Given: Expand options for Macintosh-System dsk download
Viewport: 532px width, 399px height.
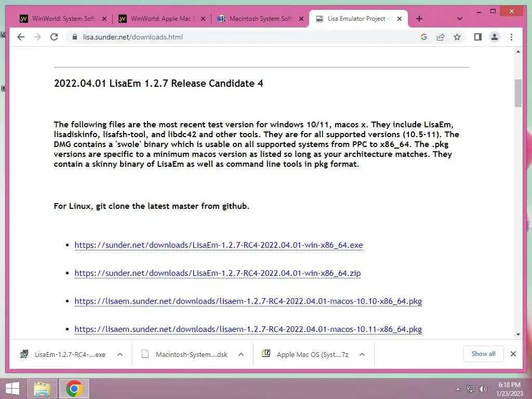Looking at the screenshot, I should (x=241, y=354).
